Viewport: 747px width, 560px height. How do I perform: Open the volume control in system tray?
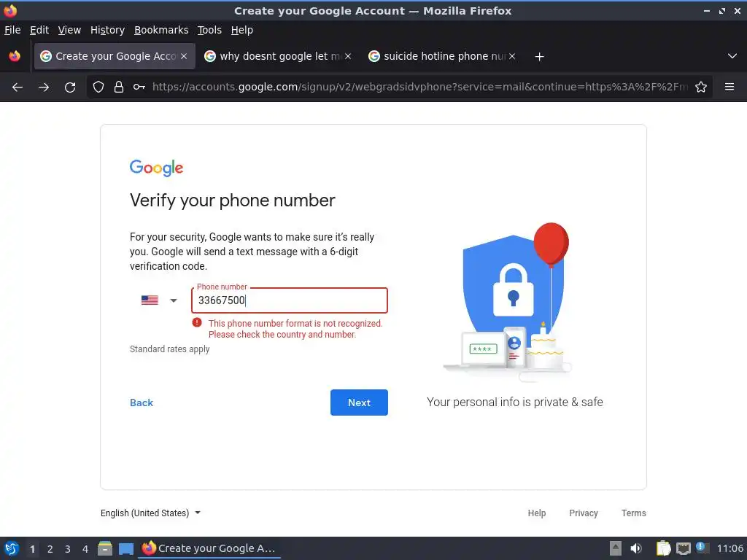tap(636, 548)
